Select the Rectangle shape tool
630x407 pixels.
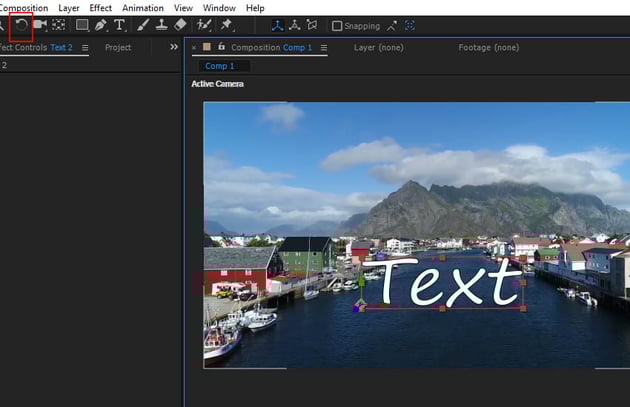click(x=82, y=24)
